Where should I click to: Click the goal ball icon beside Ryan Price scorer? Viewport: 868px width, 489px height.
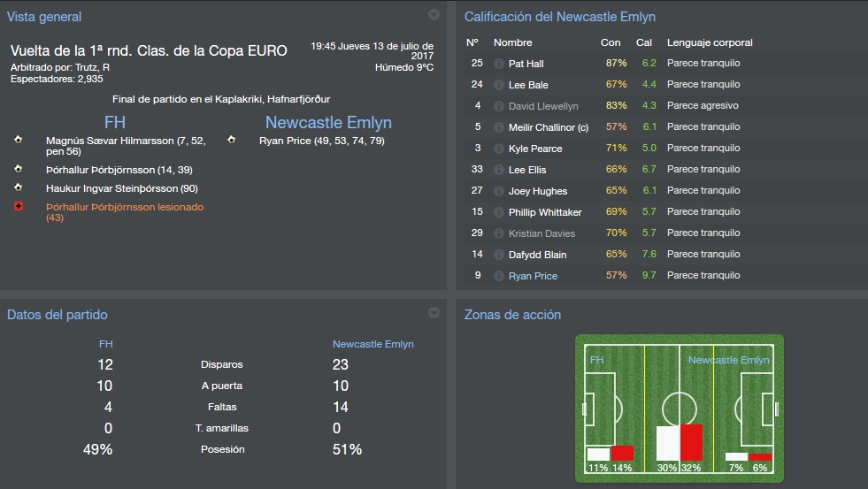click(x=232, y=140)
